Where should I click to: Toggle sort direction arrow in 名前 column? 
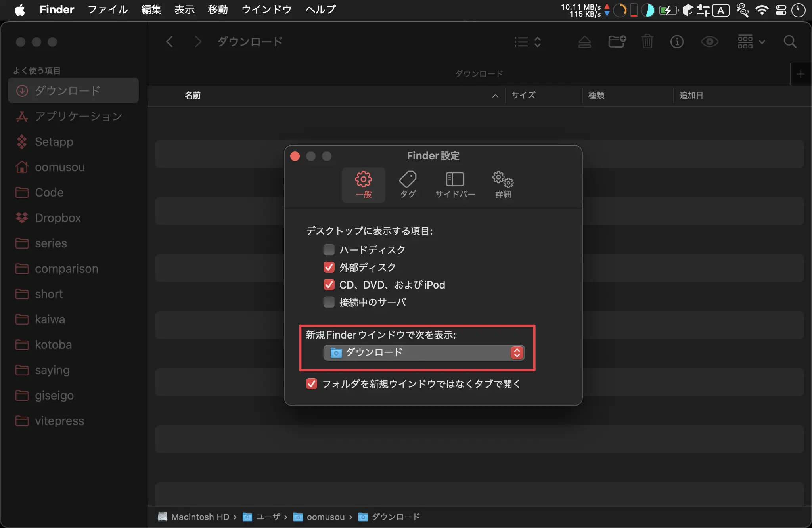495,96
